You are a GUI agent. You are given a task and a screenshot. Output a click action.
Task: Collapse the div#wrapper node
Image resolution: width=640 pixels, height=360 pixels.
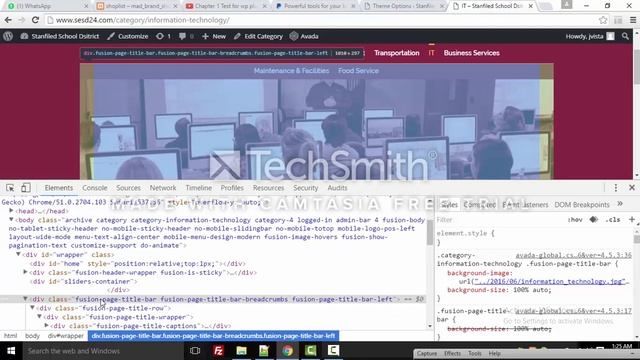18,254
